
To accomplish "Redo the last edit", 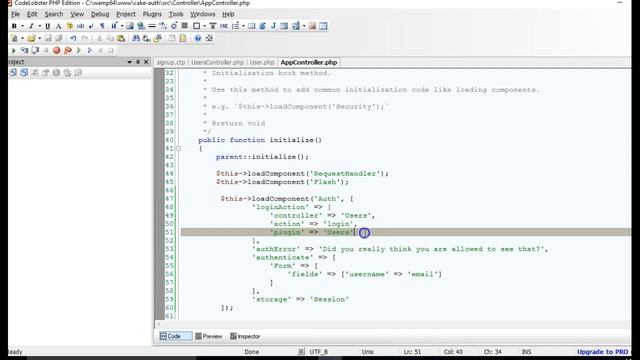I will (x=84, y=38).
